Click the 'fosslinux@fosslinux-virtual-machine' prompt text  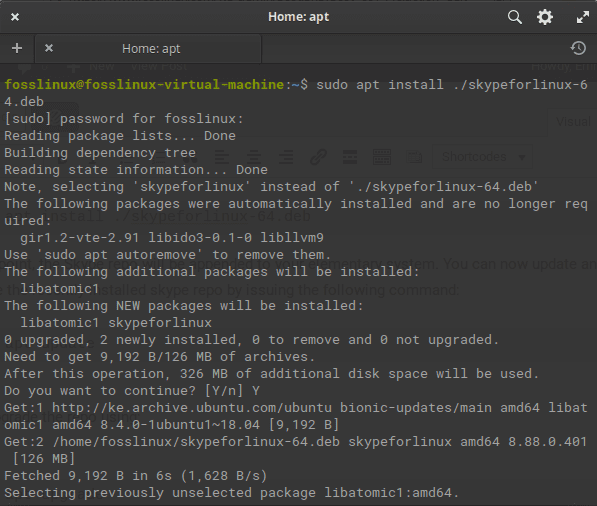(144, 85)
